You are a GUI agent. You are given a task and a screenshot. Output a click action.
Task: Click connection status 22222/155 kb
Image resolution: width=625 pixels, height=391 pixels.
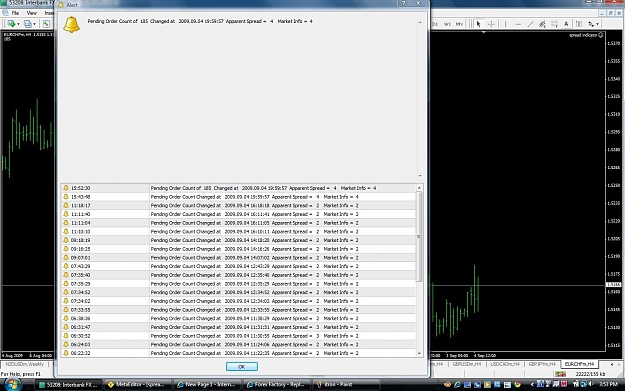590,374
